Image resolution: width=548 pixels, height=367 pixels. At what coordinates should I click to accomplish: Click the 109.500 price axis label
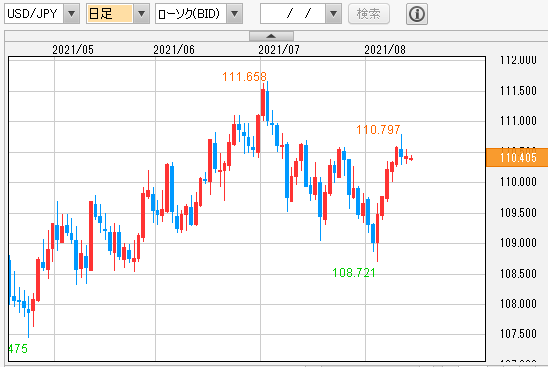518,213
